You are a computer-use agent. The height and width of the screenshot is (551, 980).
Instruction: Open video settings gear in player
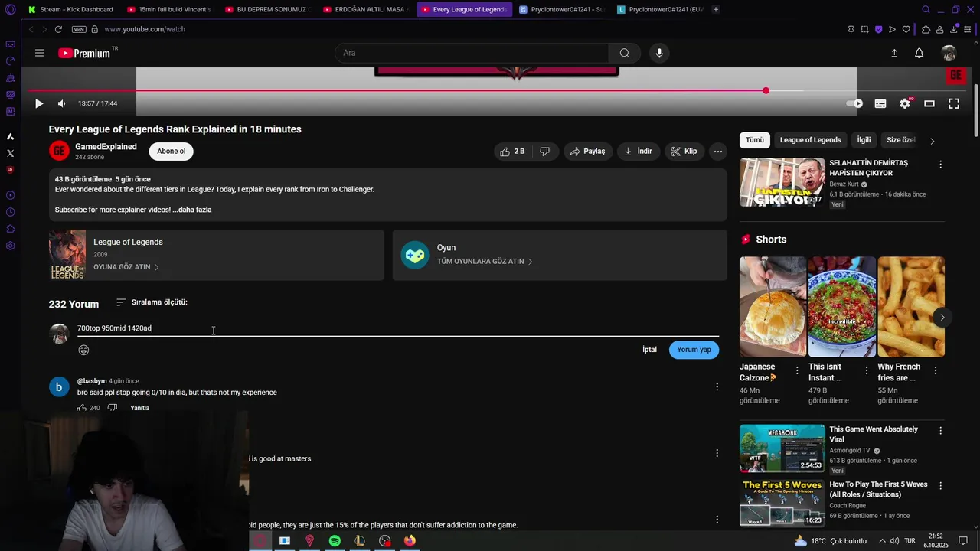point(905,103)
